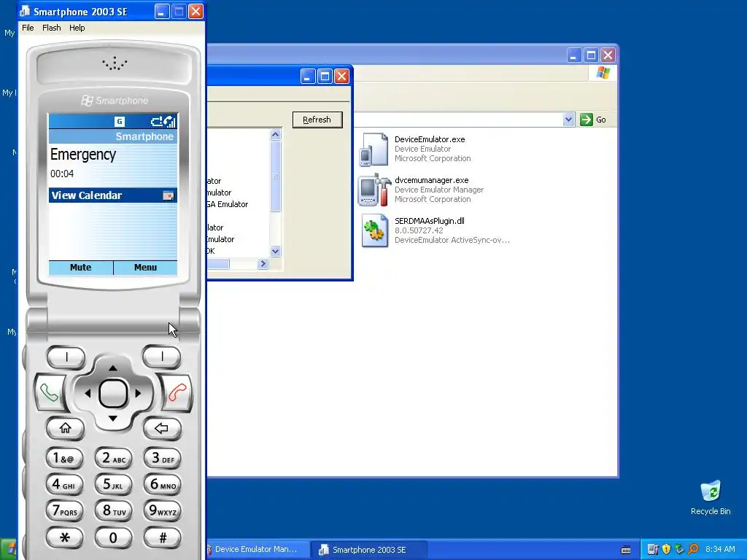Click keypad key 9 WXYZ

pos(163,510)
